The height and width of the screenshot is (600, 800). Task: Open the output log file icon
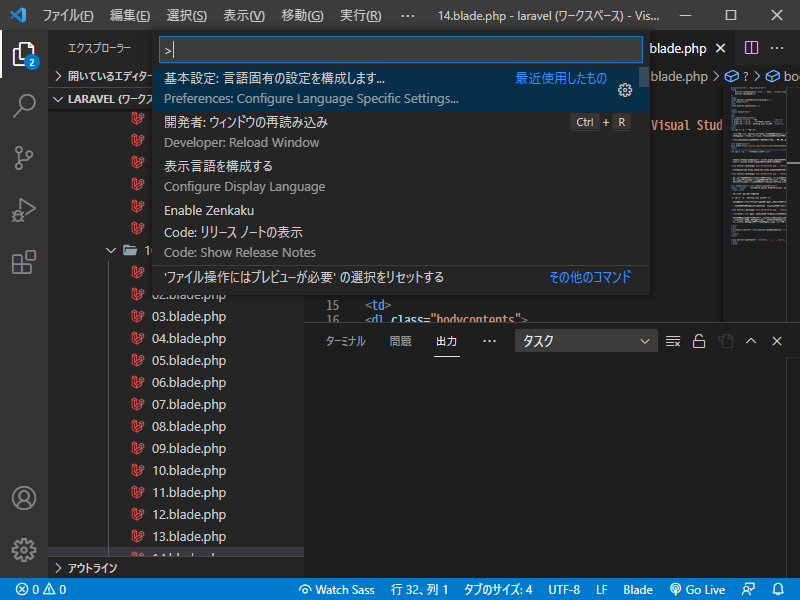(x=726, y=341)
